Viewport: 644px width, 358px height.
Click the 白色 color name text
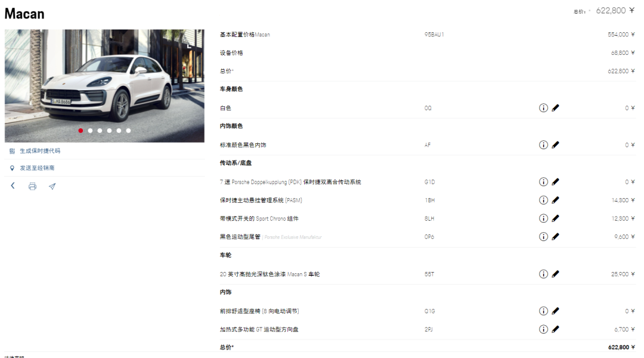click(225, 108)
